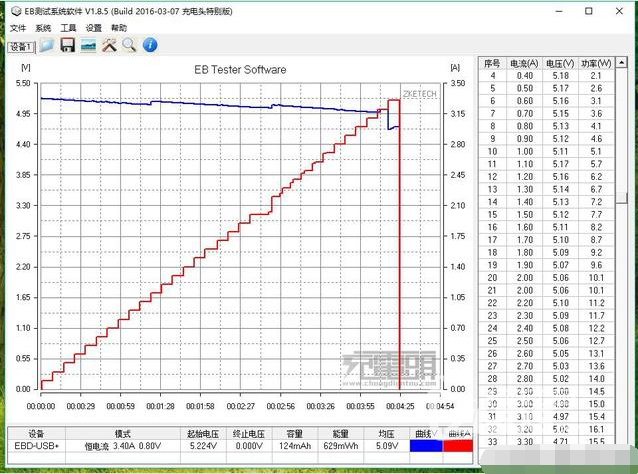The width and height of the screenshot is (638, 474).
Task: Click the 00:04:25 time axis label
Action: 400,406
